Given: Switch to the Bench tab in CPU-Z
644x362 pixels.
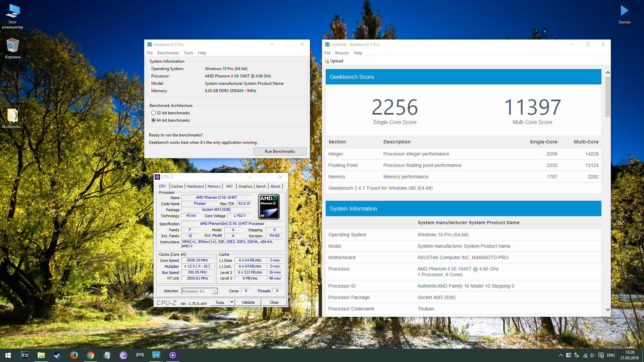Looking at the screenshot, I should pos(261,186).
